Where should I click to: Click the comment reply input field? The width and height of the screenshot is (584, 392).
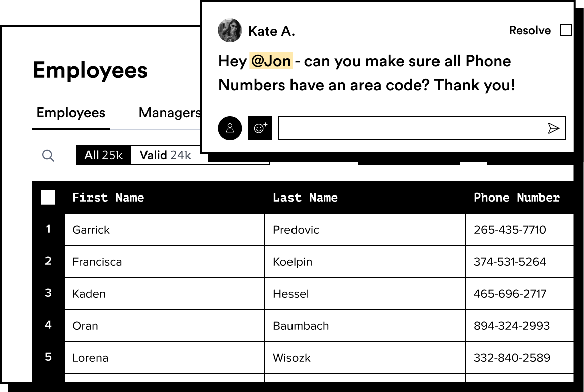[411, 129]
